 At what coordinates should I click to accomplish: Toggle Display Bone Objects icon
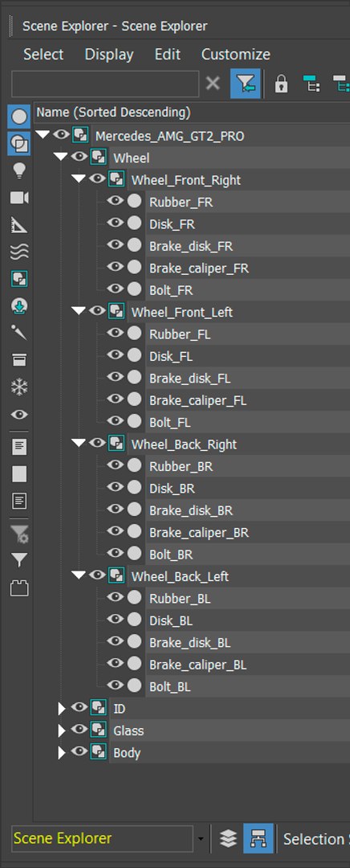pyautogui.click(x=19, y=334)
